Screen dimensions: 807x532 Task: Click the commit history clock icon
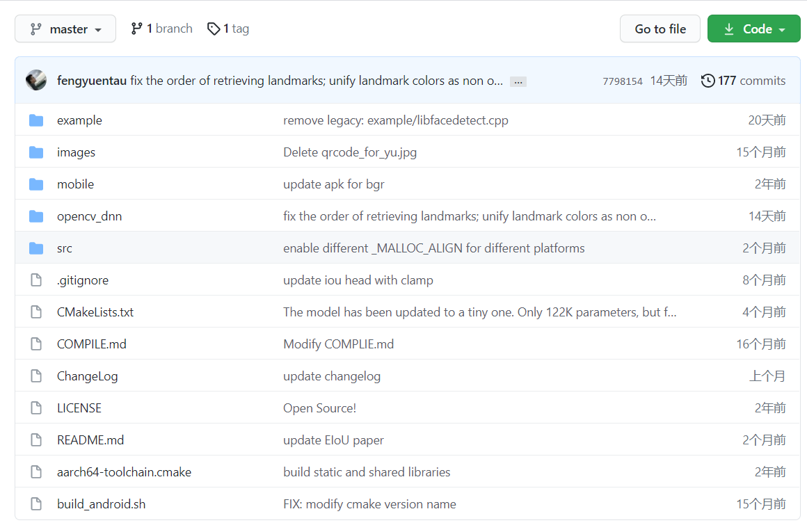click(708, 81)
